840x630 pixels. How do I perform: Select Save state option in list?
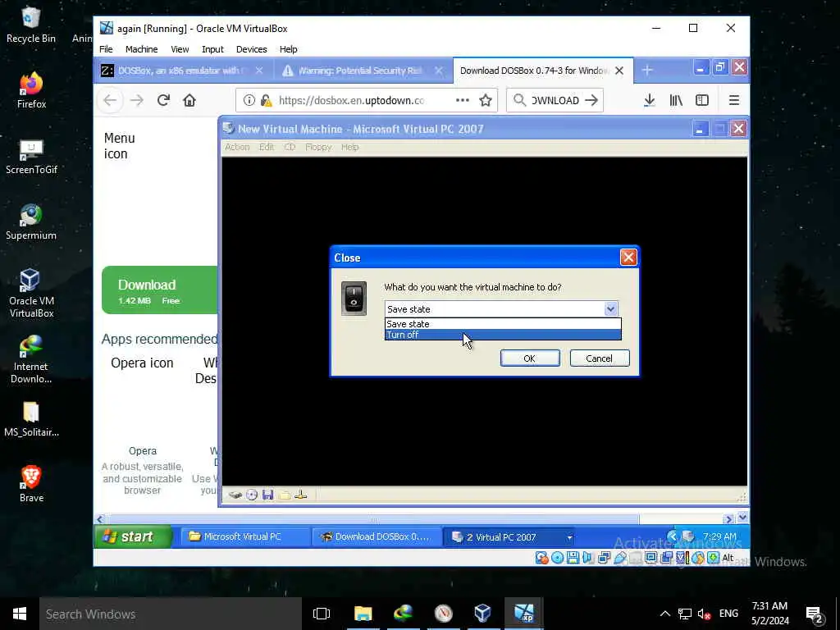click(503, 324)
